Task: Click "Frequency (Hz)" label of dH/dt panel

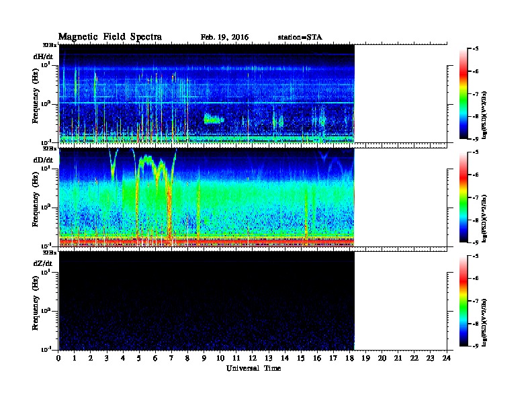Action: (36, 96)
